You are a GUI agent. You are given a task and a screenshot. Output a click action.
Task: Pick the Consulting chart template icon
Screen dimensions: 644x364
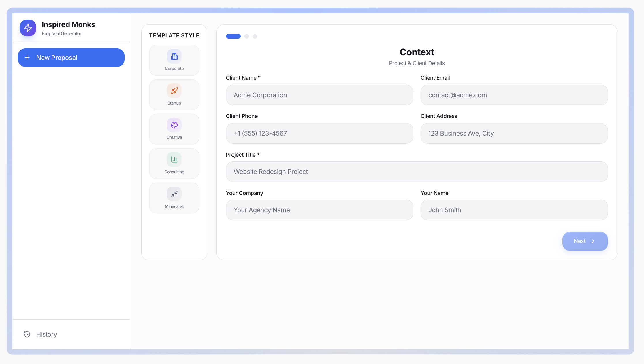coord(174,159)
